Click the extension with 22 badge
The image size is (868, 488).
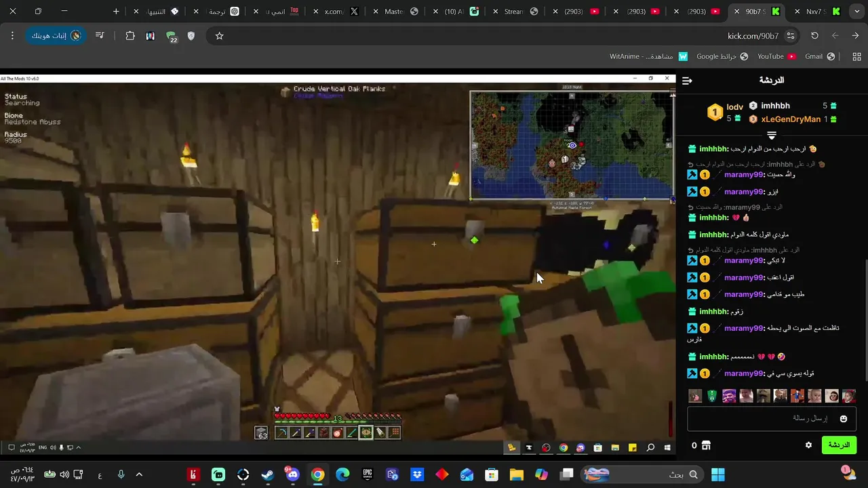click(172, 37)
